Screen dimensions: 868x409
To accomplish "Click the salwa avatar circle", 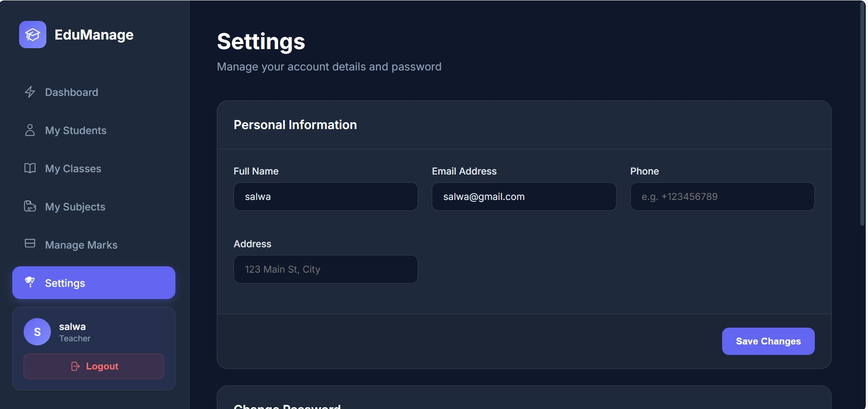I will (37, 332).
